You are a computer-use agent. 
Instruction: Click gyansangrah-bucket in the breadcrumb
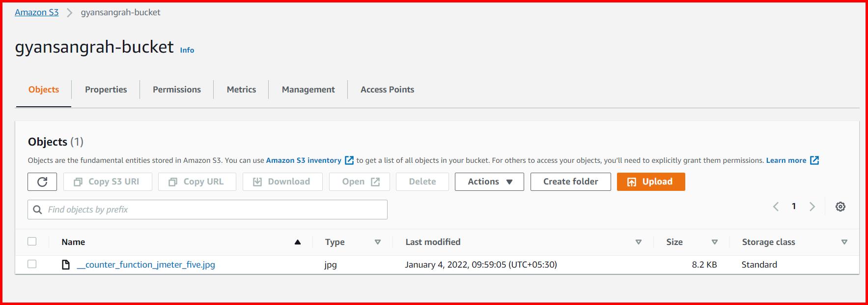coord(120,12)
